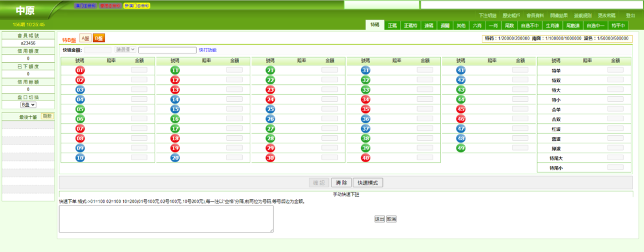Choose green ball number 44

pyautogui.click(x=461, y=99)
